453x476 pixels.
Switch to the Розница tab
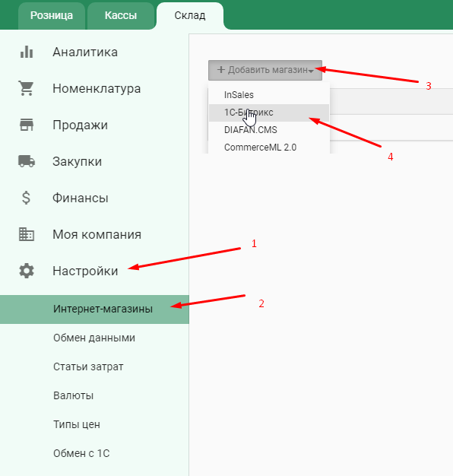coord(52,16)
